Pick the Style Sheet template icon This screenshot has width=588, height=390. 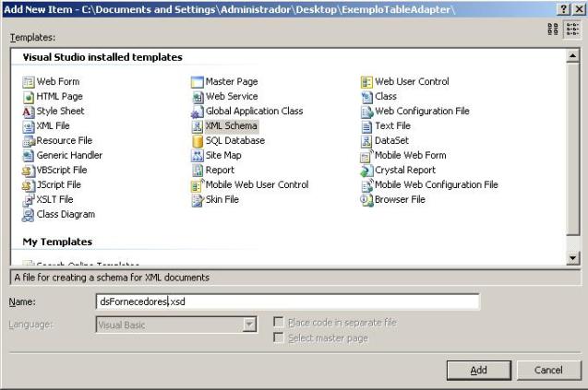click(28, 112)
